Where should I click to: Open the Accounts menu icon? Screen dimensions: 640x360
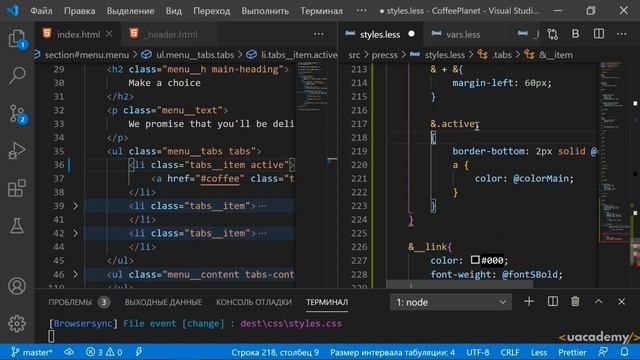coord(17,286)
